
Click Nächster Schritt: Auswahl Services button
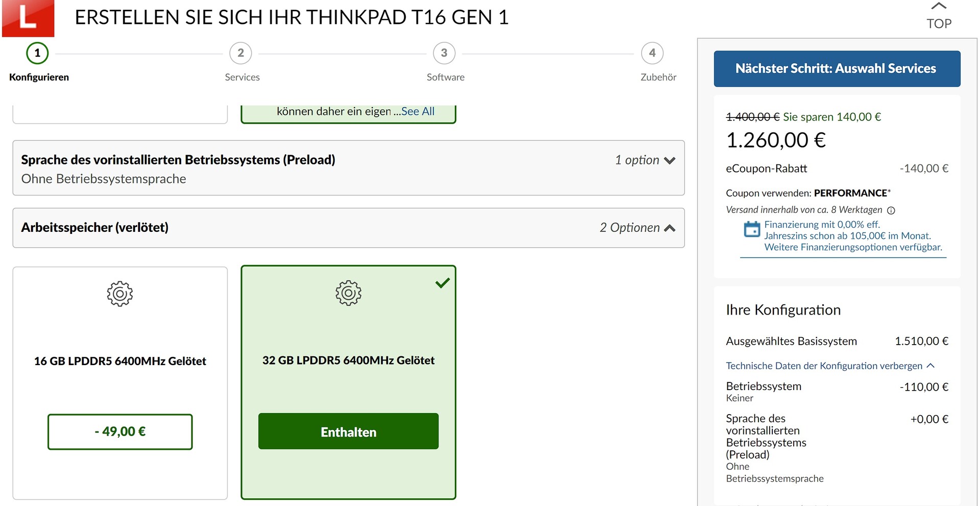pos(837,68)
